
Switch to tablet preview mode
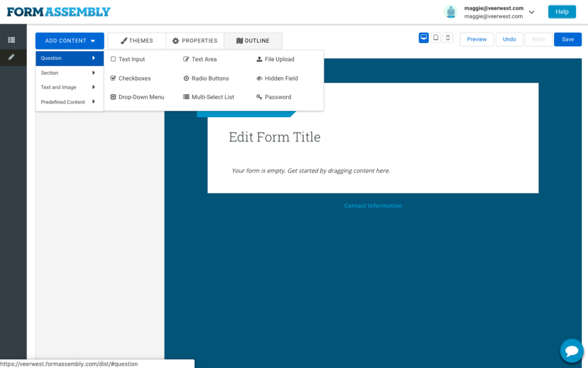click(x=436, y=37)
